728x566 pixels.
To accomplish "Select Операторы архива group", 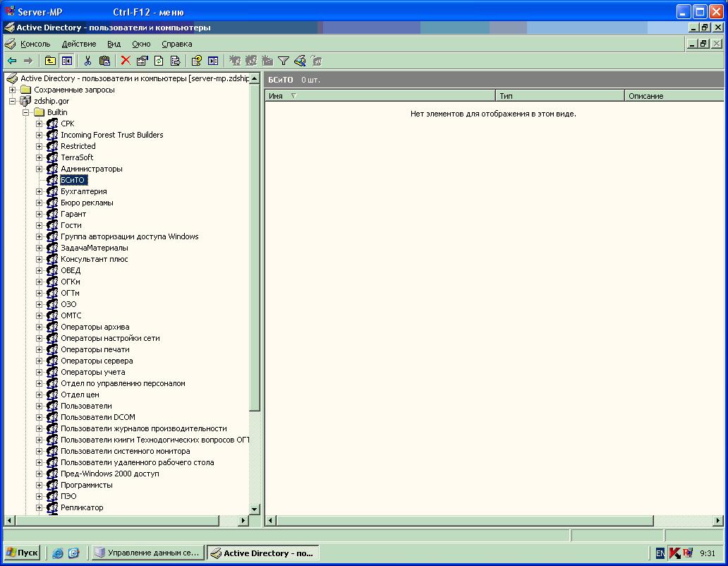I will coord(95,327).
